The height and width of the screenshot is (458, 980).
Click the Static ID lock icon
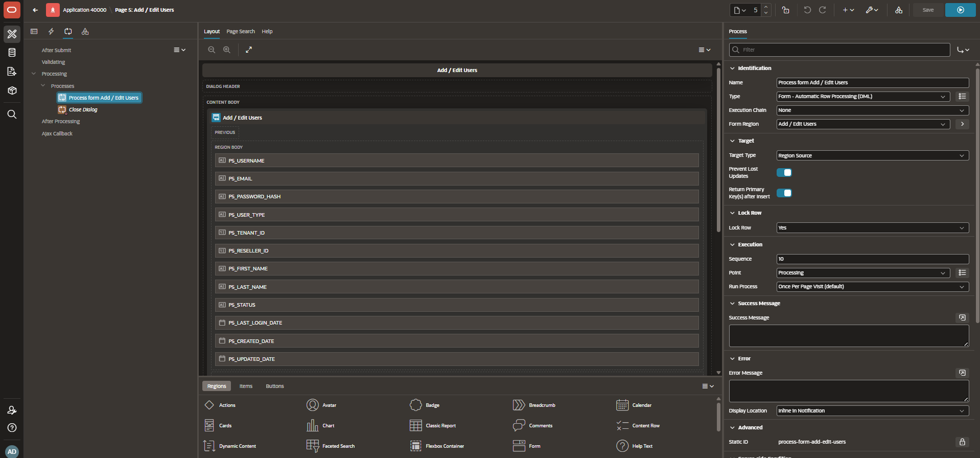962,442
